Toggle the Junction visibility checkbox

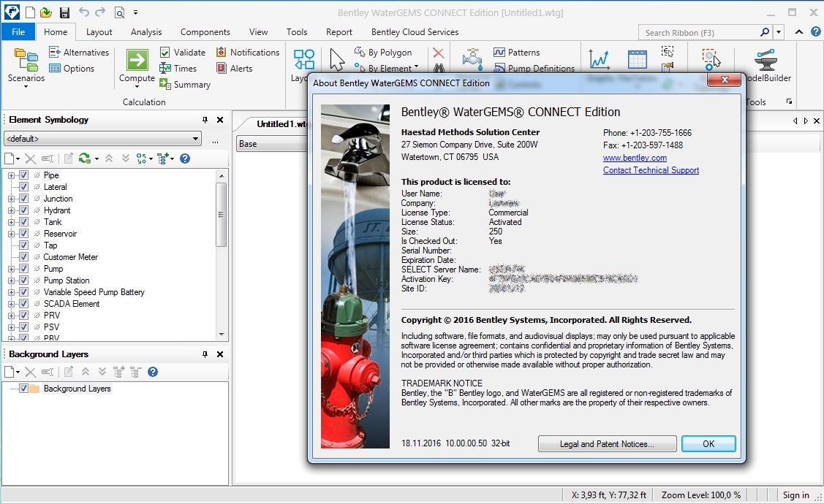click(x=23, y=199)
